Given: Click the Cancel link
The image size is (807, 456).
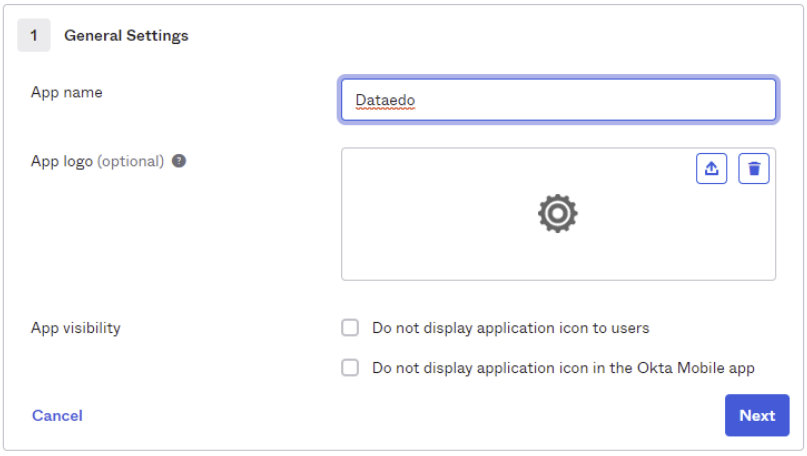Looking at the screenshot, I should click(57, 415).
